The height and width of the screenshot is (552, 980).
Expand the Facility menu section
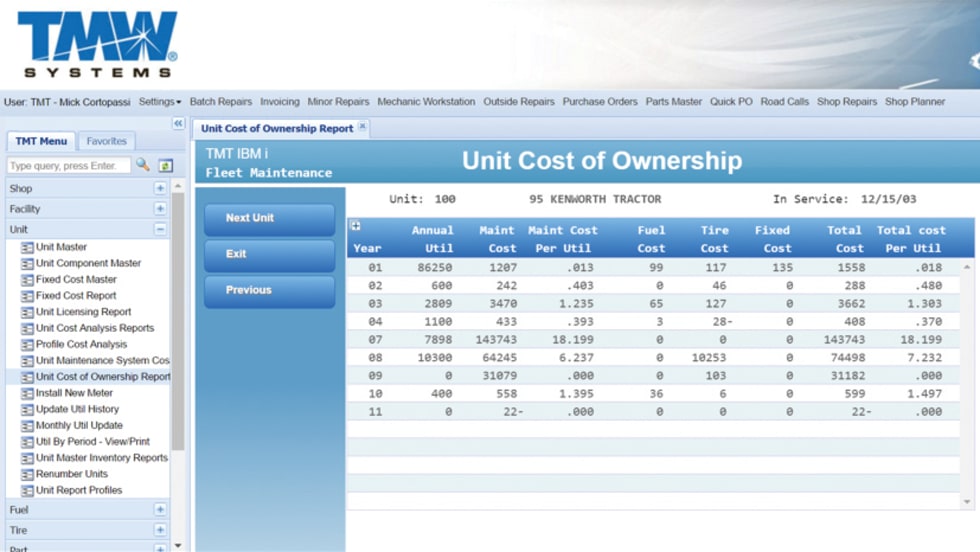(160, 209)
